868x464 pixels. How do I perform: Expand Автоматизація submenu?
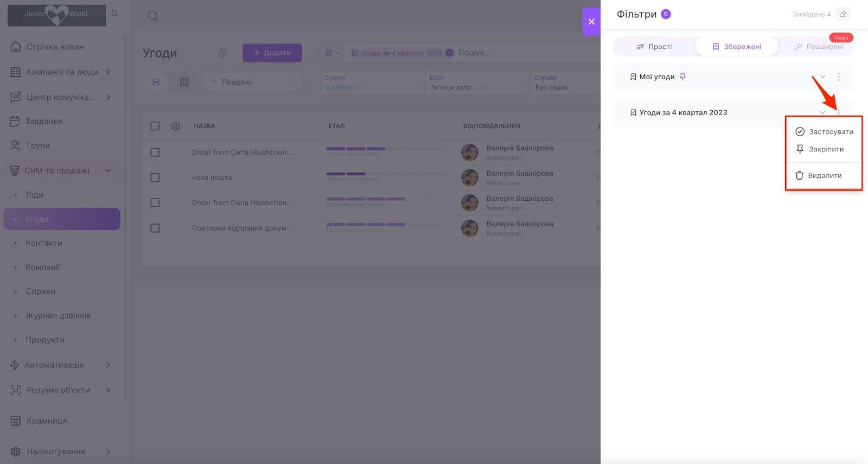click(x=108, y=365)
